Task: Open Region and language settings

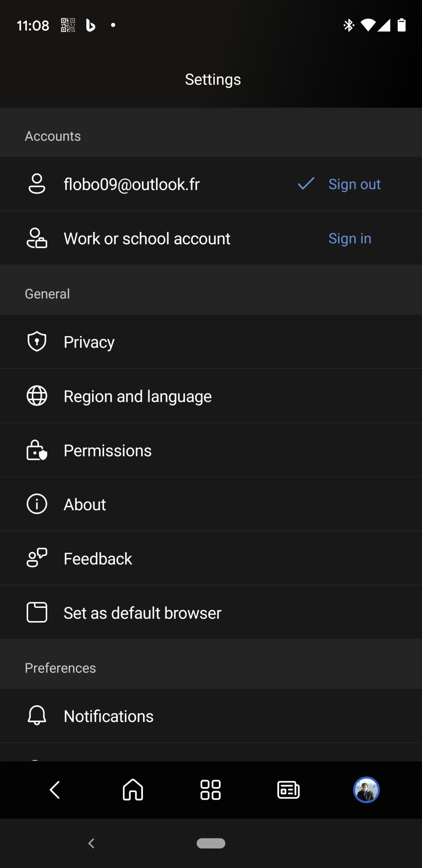Action: (211, 396)
